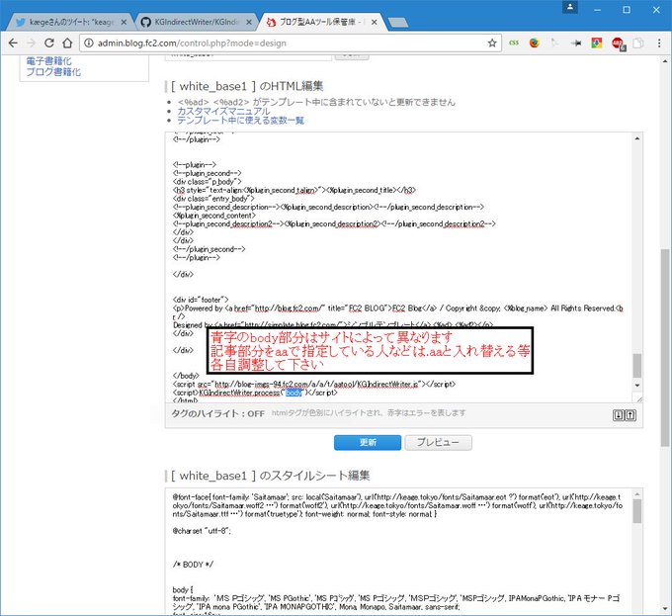
Task: Click the @charset "utf-8"; line
Action: 202,531
